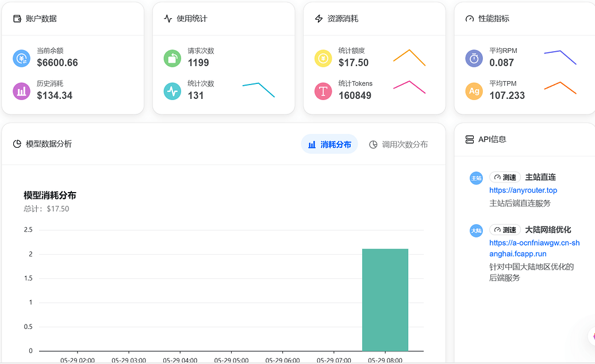Click the pie icon beside 模型数据分析

pyautogui.click(x=17, y=144)
